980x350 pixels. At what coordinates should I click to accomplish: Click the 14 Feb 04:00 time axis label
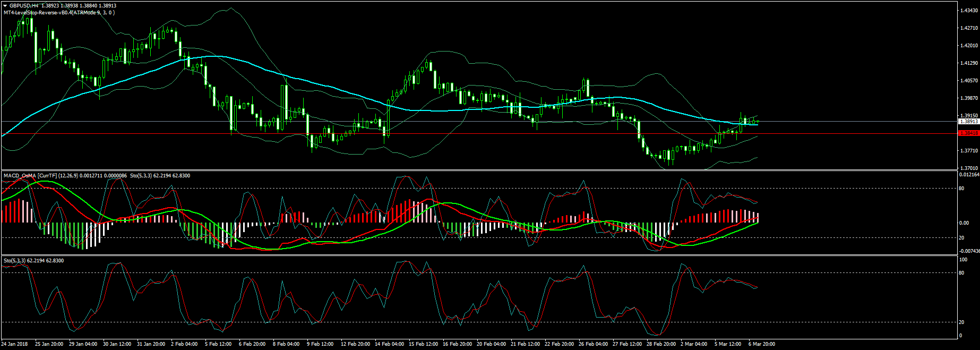pyautogui.click(x=389, y=344)
